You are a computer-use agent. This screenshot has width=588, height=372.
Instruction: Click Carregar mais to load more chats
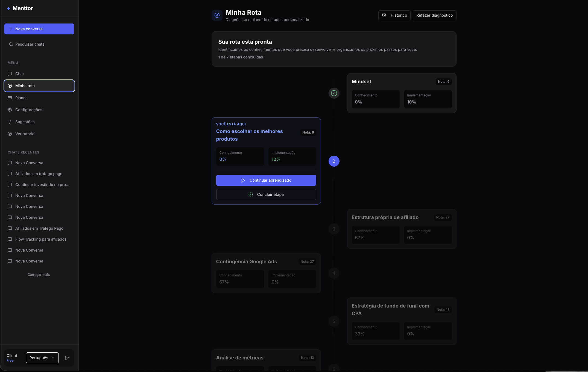point(39,275)
